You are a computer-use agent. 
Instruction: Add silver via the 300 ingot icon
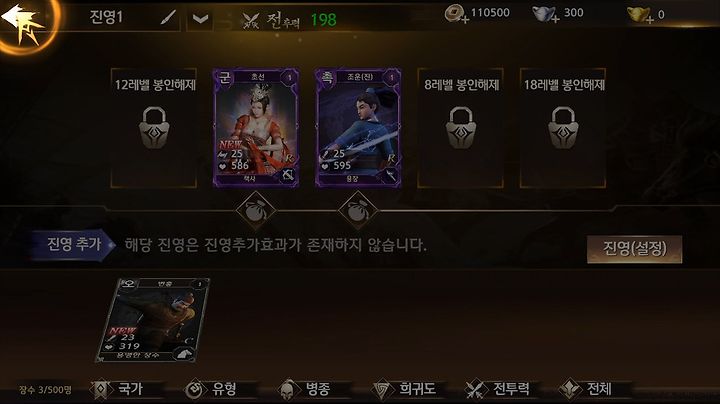point(545,14)
